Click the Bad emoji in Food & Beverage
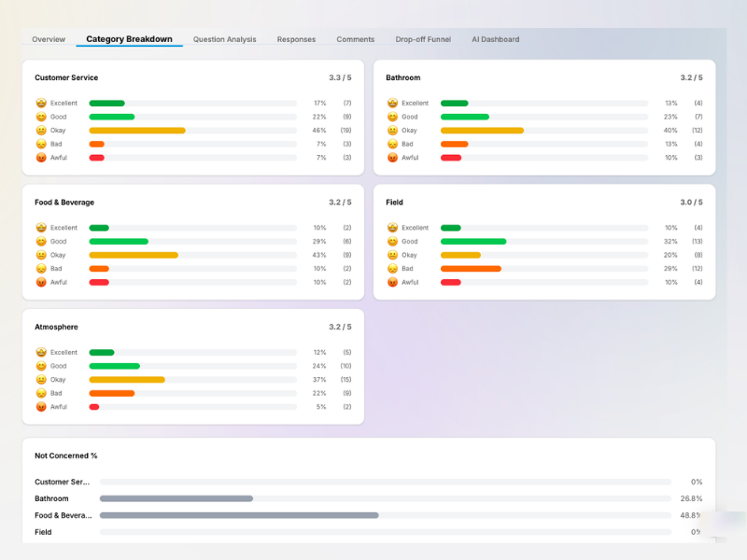The image size is (747, 560). (41, 269)
